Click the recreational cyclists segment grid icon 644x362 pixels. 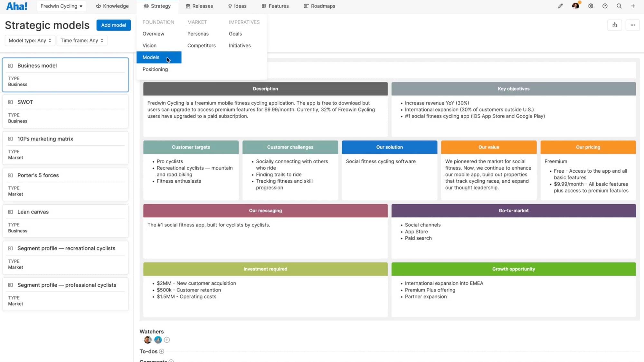[10, 248]
